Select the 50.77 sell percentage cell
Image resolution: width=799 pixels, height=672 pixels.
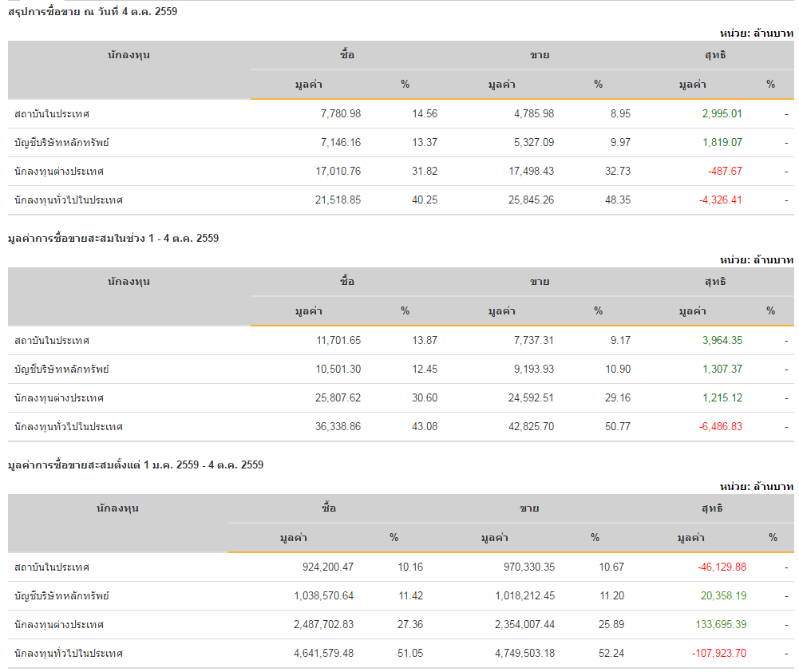[x=617, y=427]
